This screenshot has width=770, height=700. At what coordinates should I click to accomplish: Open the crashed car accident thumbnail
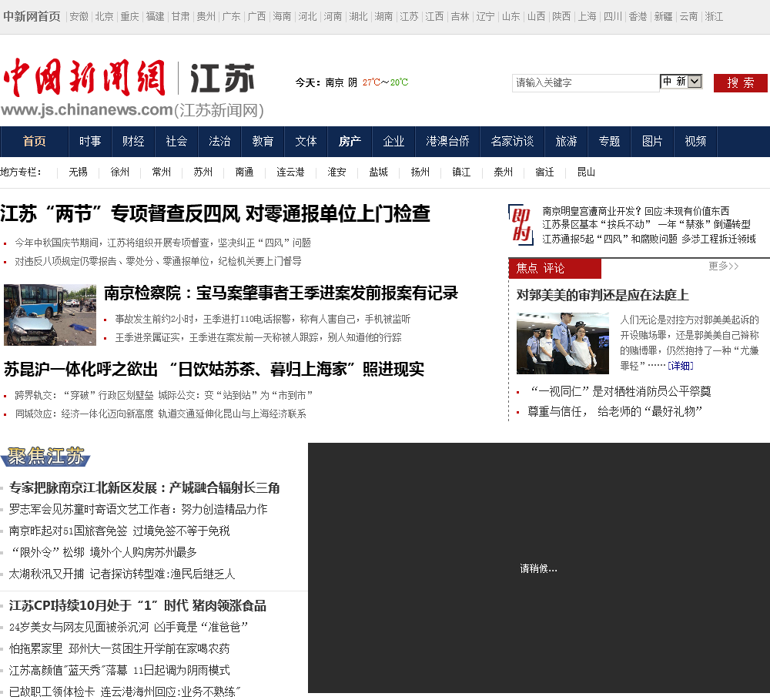click(50, 314)
